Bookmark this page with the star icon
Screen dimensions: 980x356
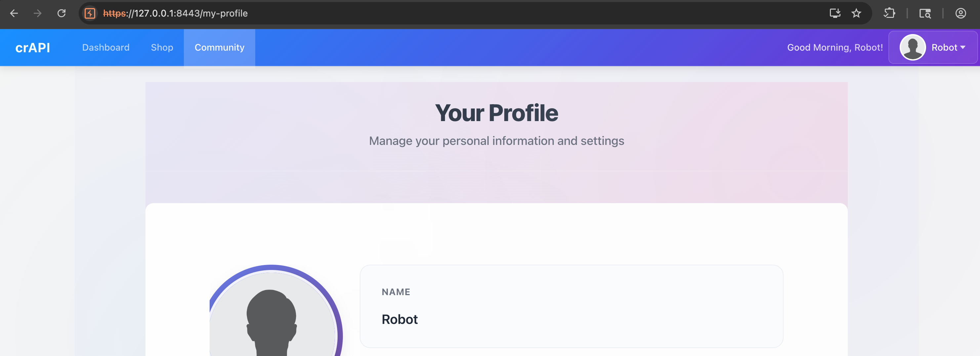856,13
